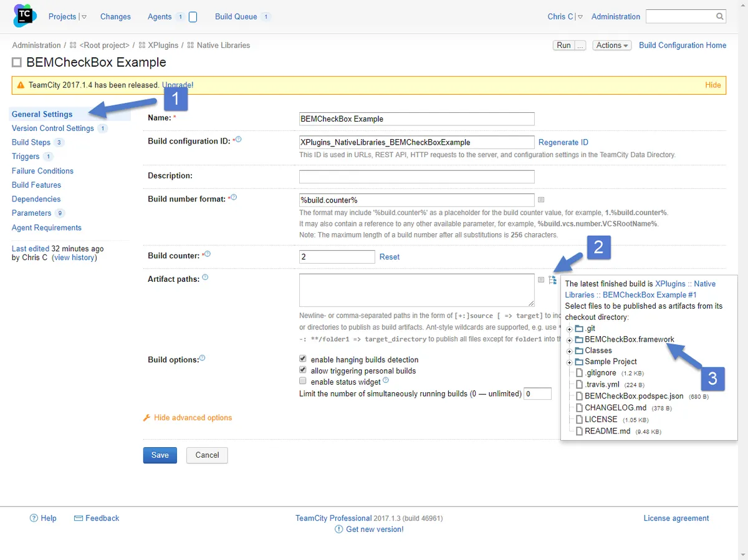748x560 pixels.
Task: Open Version Control Settings tab
Action: point(53,128)
